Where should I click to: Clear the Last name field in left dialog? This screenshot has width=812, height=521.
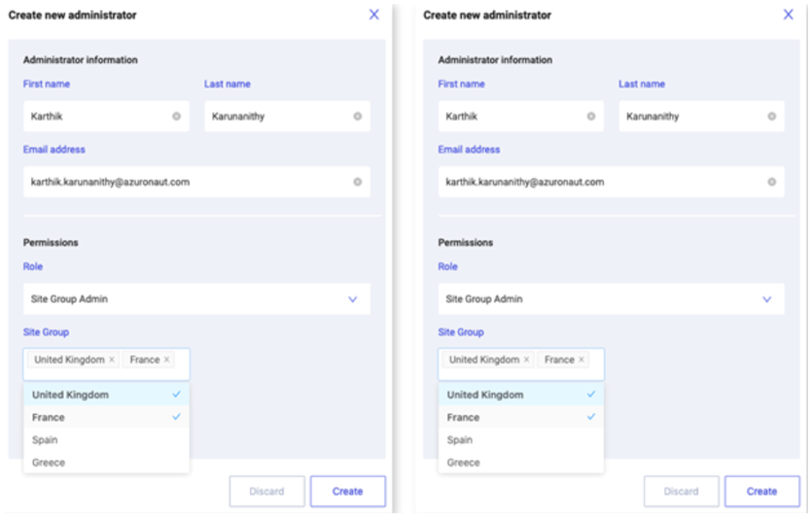[357, 117]
